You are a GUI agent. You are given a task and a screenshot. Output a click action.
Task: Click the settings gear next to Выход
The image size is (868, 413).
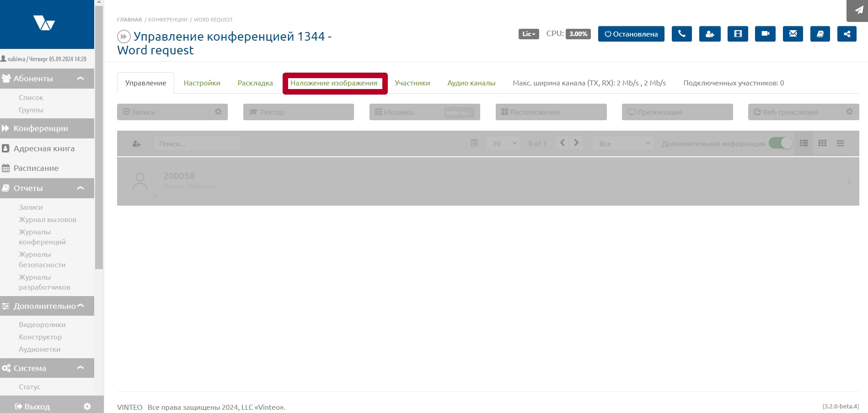87,406
